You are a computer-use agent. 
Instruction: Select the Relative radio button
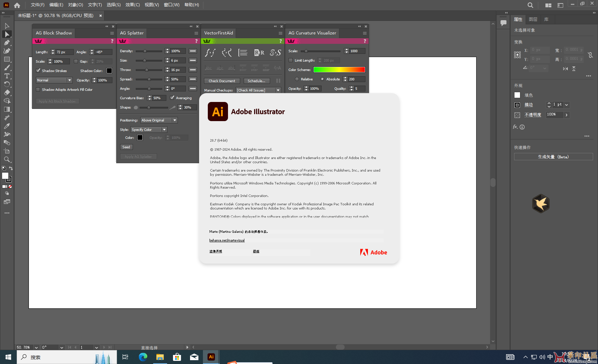[x=297, y=79]
